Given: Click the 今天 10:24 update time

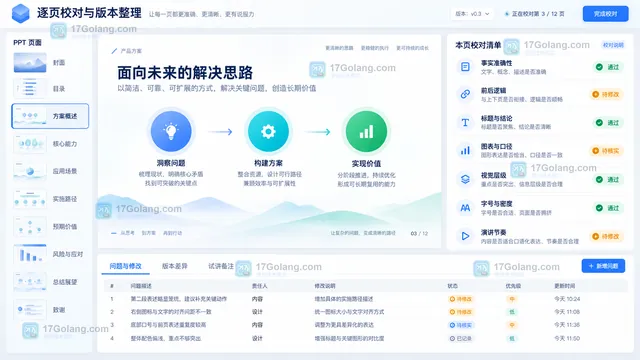Looking at the screenshot, I should [567, 299].
